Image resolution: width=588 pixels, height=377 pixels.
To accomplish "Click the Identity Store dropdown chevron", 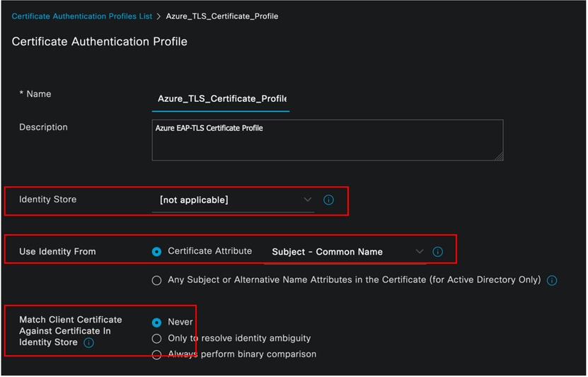I will tap(308, 199).
